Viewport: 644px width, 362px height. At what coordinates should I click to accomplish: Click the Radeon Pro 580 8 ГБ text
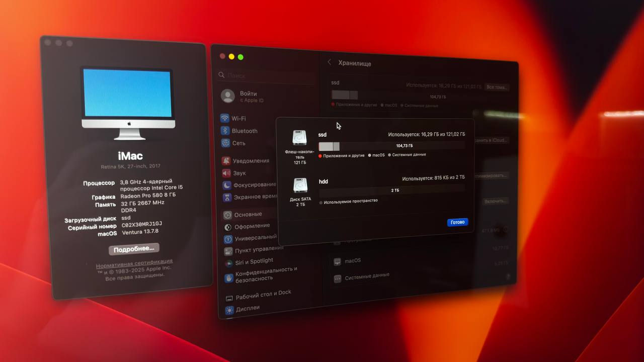148,196
